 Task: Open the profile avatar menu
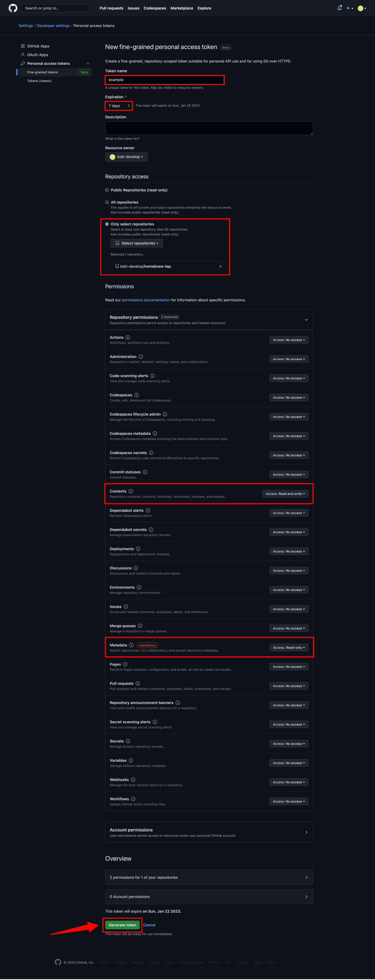[361, 8]
